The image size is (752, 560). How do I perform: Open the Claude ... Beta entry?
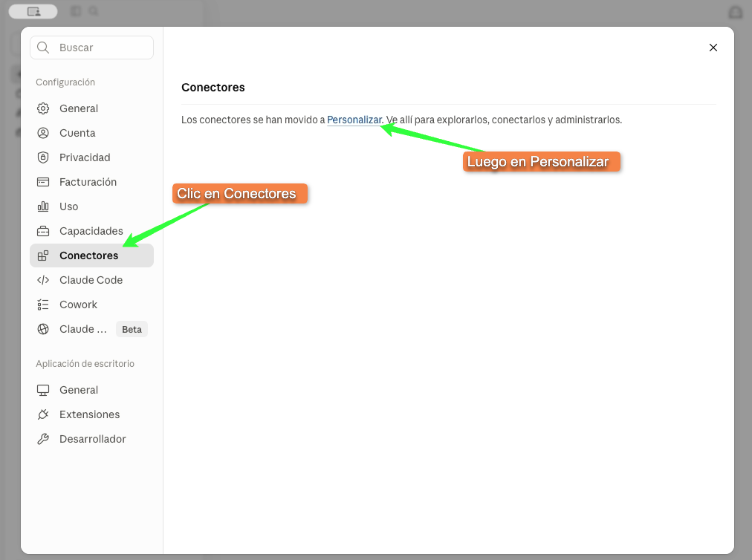pos(91,329)
